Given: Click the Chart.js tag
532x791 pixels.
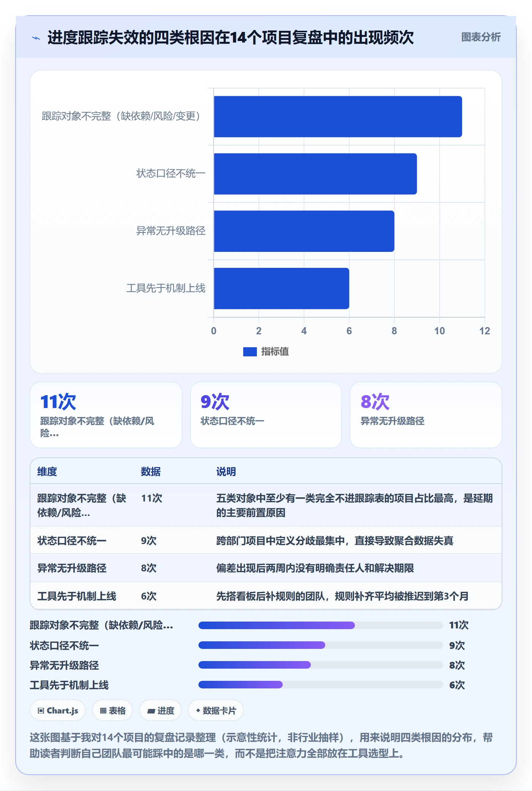Looking at the screenshot, I should click(x=58, y=710).
